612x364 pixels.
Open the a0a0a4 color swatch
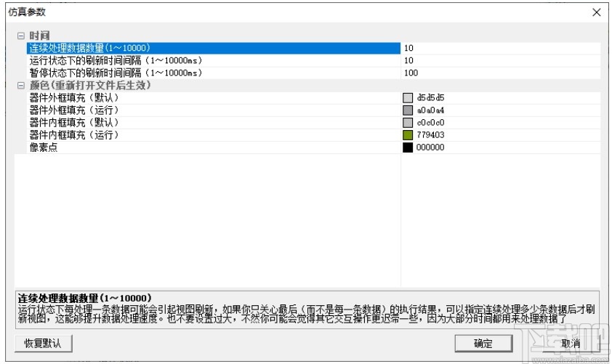click(408, 110)
